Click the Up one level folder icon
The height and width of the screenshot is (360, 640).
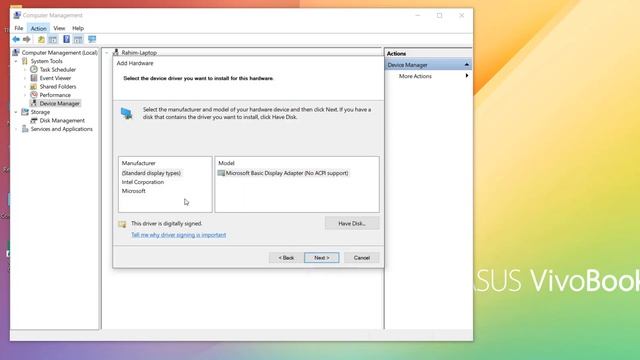(41, 39)
